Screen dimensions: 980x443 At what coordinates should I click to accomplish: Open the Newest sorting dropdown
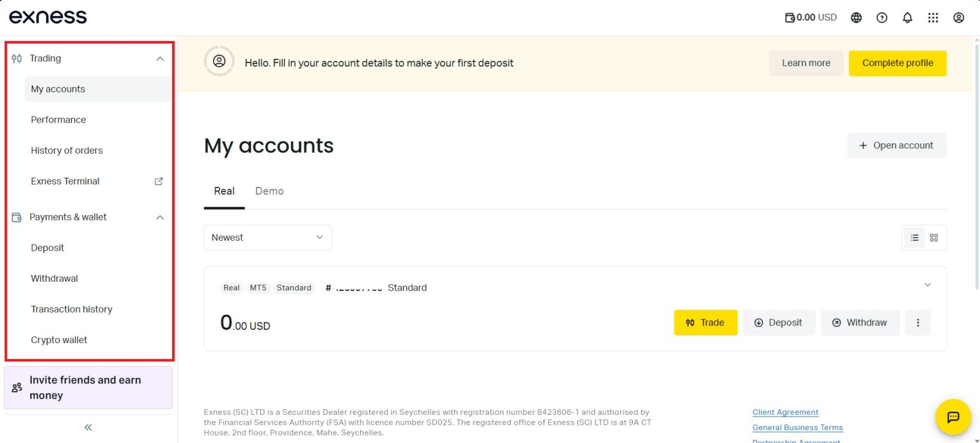tap(267, 237)
